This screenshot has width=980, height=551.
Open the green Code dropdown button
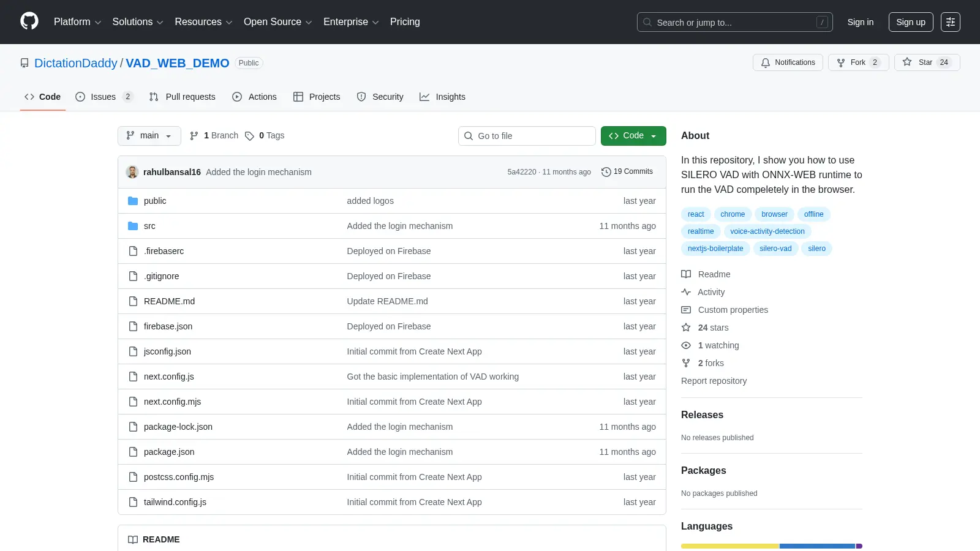point(633,136)
